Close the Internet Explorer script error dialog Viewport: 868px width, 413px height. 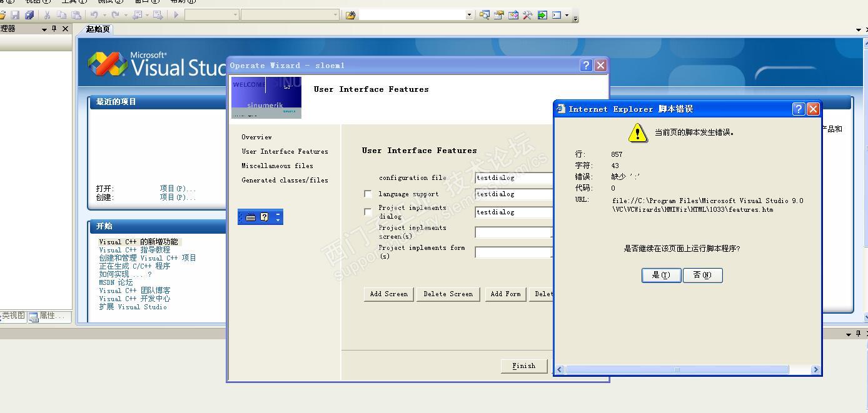[x=813, y=109]
